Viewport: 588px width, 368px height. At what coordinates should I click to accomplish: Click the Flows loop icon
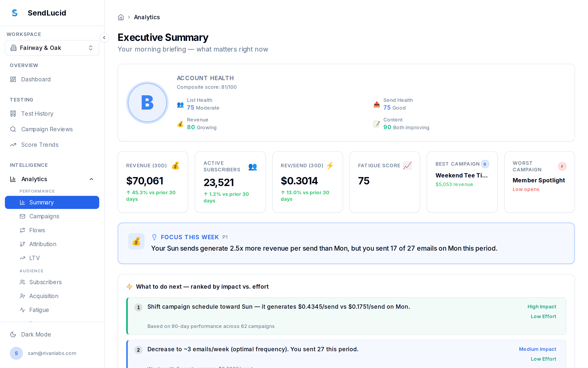click(x=23, y=230)
